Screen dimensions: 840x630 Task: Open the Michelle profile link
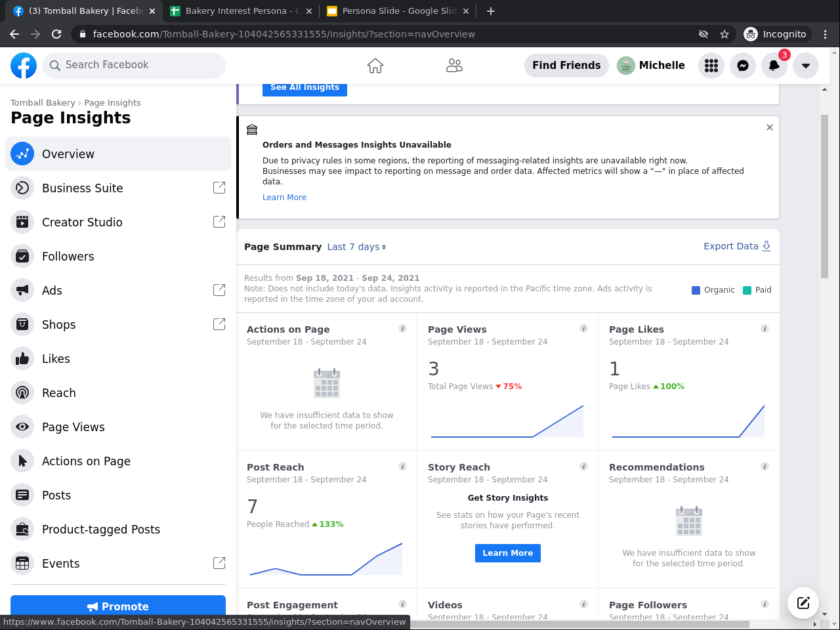[651, 66]
